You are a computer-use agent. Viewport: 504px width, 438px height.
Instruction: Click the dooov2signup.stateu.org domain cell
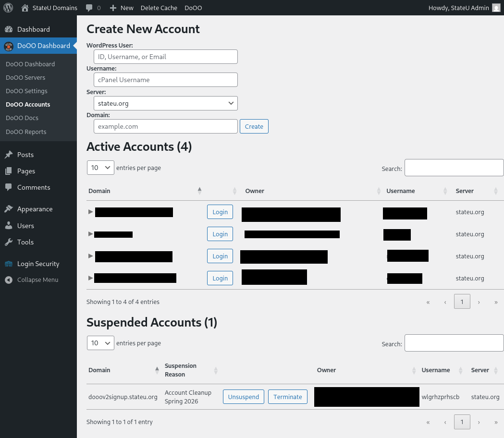tap(123, 397)
